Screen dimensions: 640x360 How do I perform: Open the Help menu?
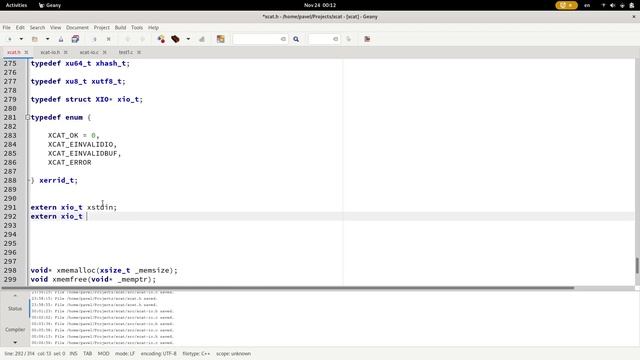tap(153, 28)
